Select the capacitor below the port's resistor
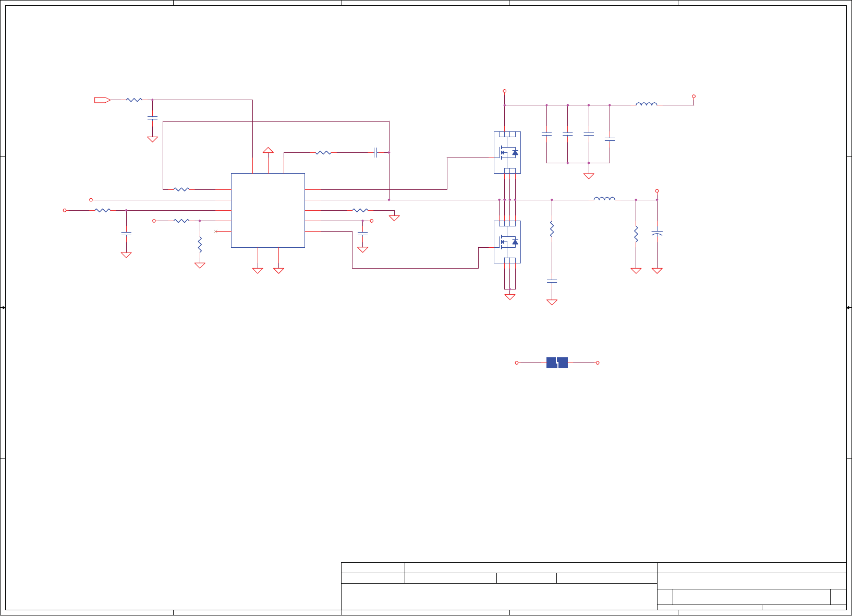The image size is (852, 616). [152, 118]
